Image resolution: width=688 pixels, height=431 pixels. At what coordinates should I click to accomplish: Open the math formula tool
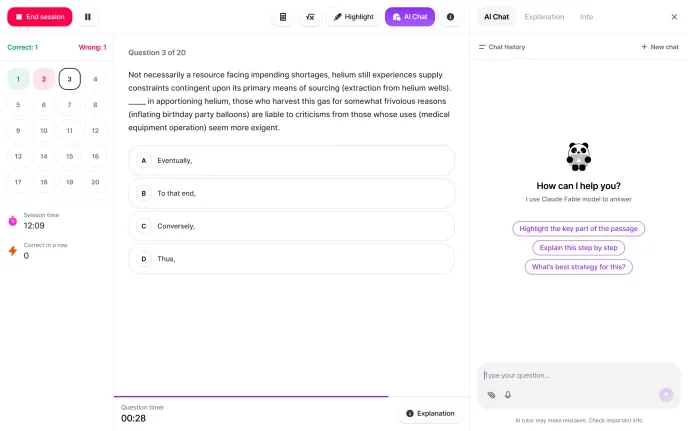310,17
